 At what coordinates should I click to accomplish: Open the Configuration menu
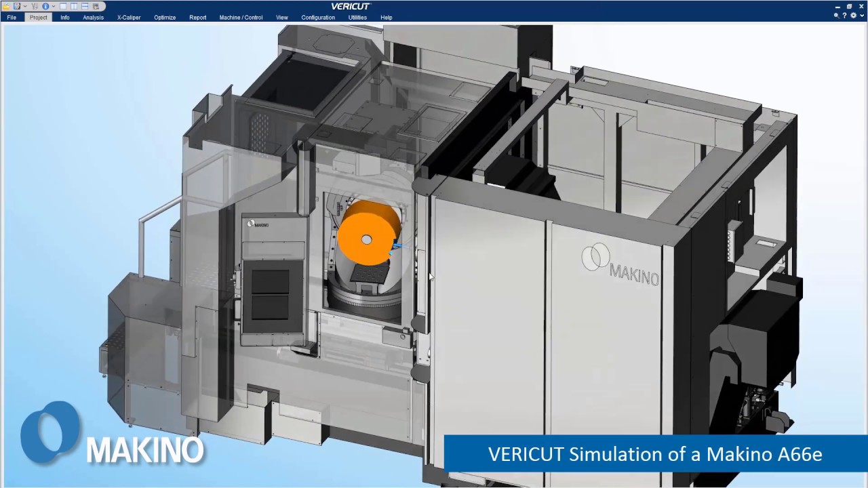click(318, 18)
